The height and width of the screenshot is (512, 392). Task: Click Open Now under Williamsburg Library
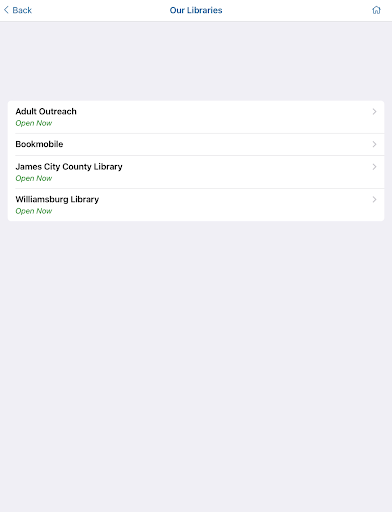pyautogui.click(x=34, y=211)
